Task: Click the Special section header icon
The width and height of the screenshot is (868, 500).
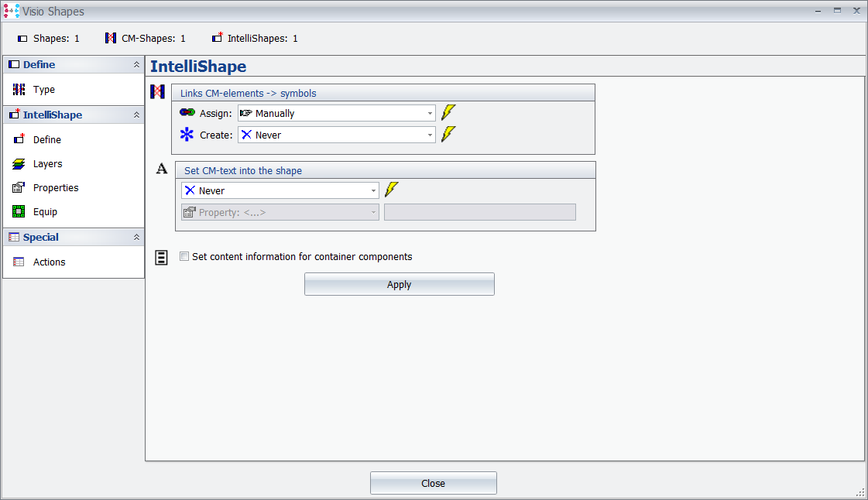Action: pos(14,238)
